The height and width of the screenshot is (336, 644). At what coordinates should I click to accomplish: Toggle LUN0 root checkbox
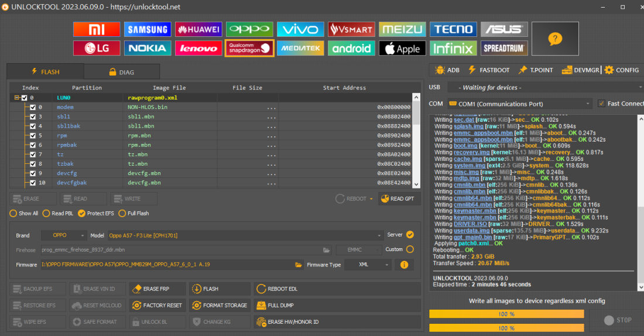point(24,98)
